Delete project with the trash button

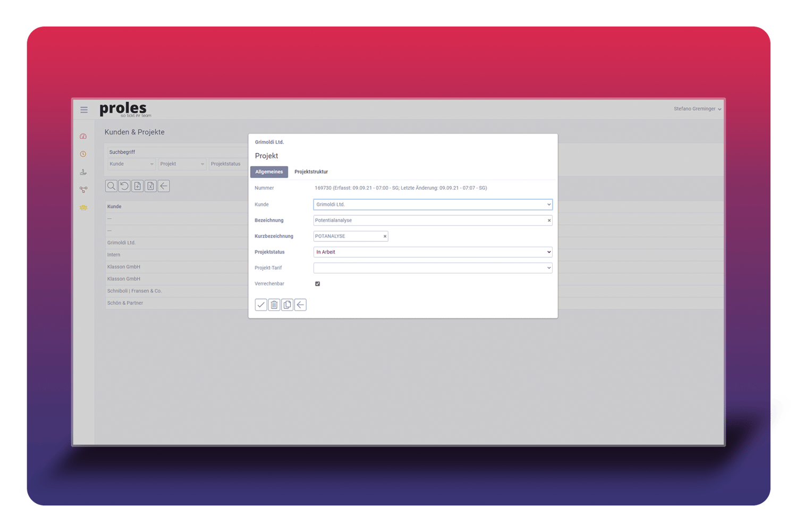274,305
